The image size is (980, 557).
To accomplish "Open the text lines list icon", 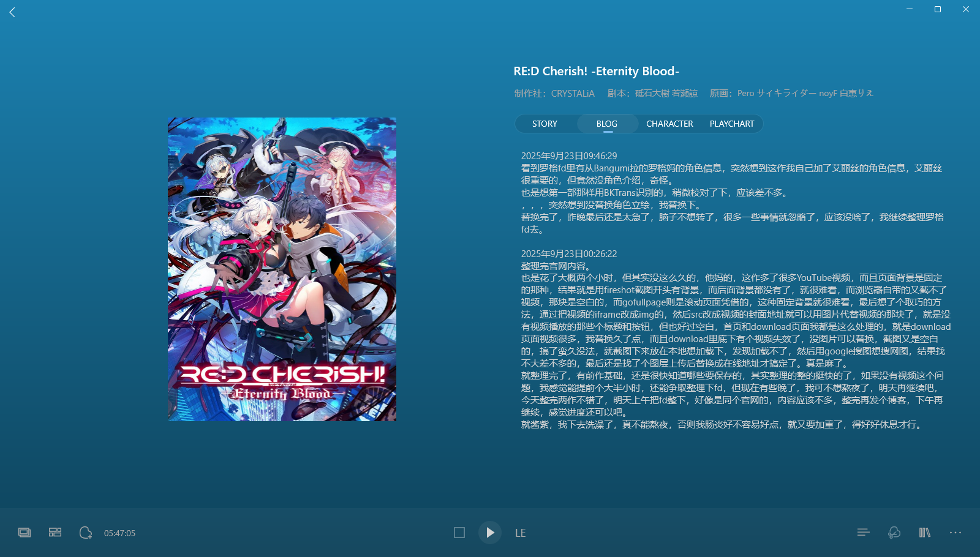I will tap(864, 533).
